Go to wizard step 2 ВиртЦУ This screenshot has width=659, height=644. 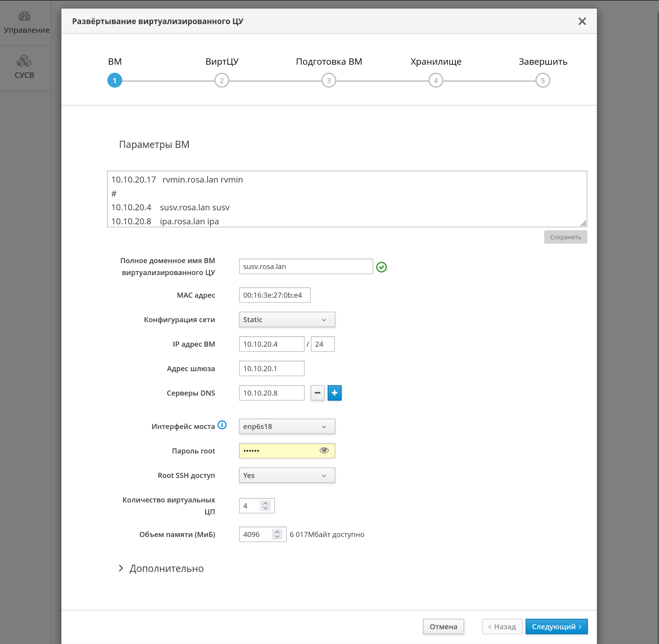(222, 80)
